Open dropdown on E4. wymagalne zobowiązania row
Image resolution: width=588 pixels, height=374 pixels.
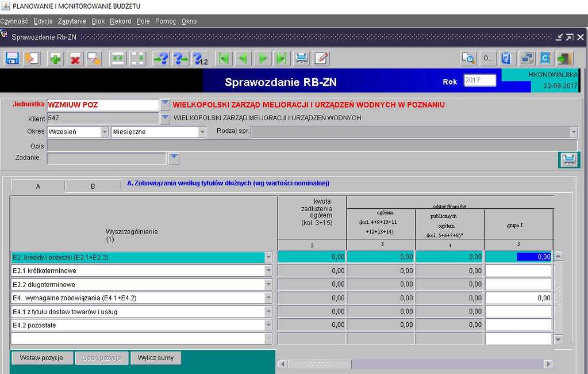coord(268,298)
